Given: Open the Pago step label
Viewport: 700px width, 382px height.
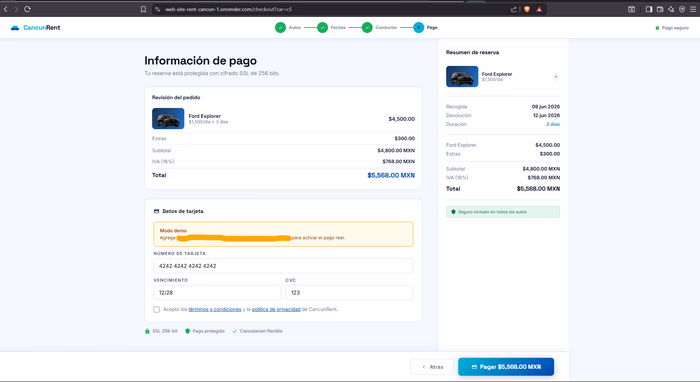Looking at the screenshot, I should click(x=432, y=28).
